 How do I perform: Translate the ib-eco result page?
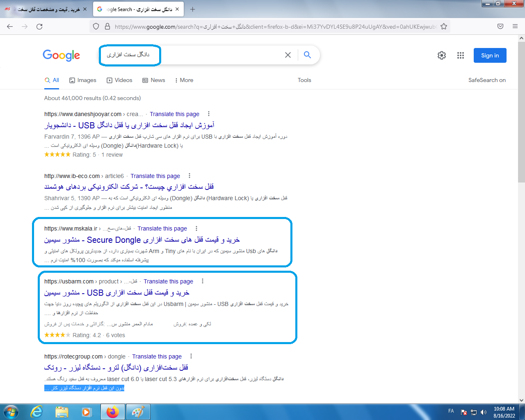(x=155, y=176)
